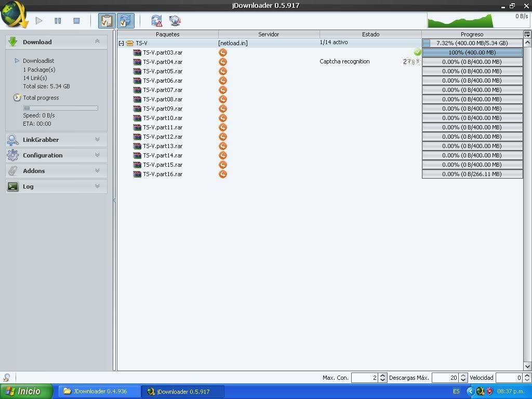The width and height of the screenshot is (532, 399).
Task: Click the Configuration gear icon
Action: 13,155
